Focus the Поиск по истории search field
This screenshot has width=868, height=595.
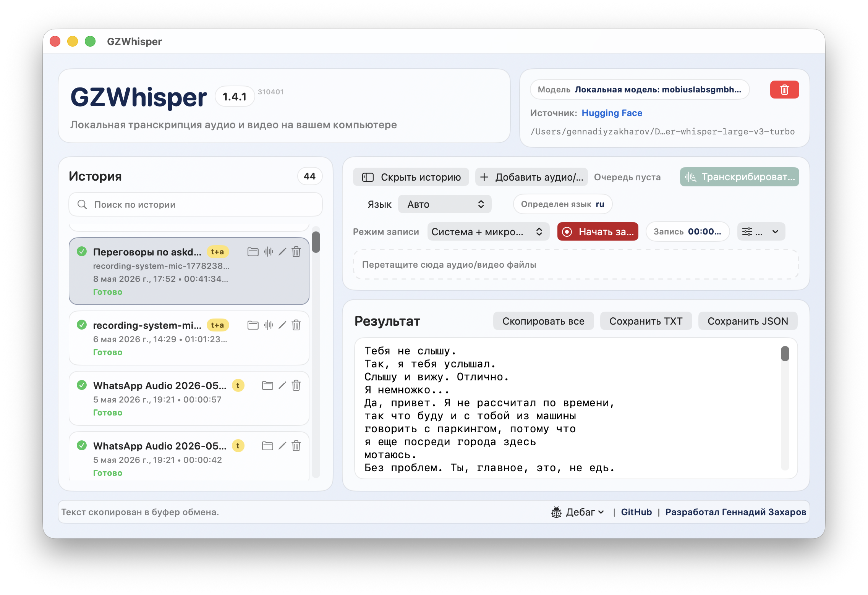[x=196, y=205]
